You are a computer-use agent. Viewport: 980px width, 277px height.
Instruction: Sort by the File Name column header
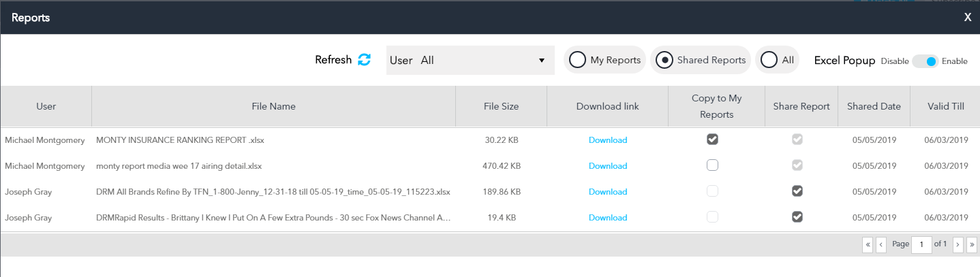coord(273,106)
